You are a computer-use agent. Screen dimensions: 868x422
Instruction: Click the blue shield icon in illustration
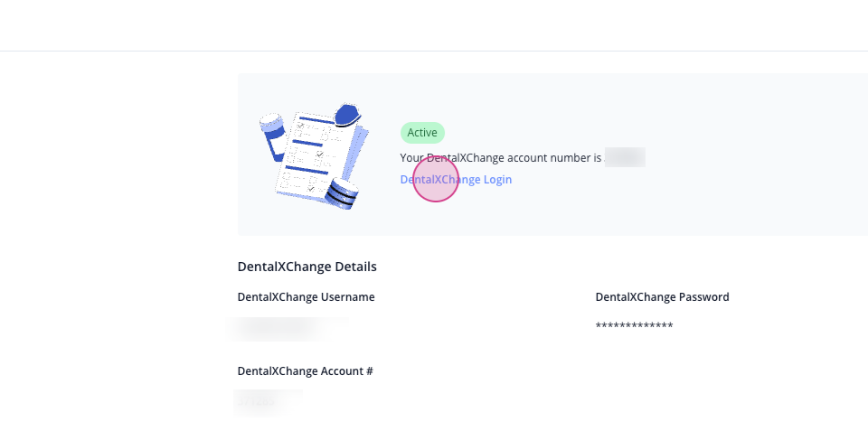[347, 114]
